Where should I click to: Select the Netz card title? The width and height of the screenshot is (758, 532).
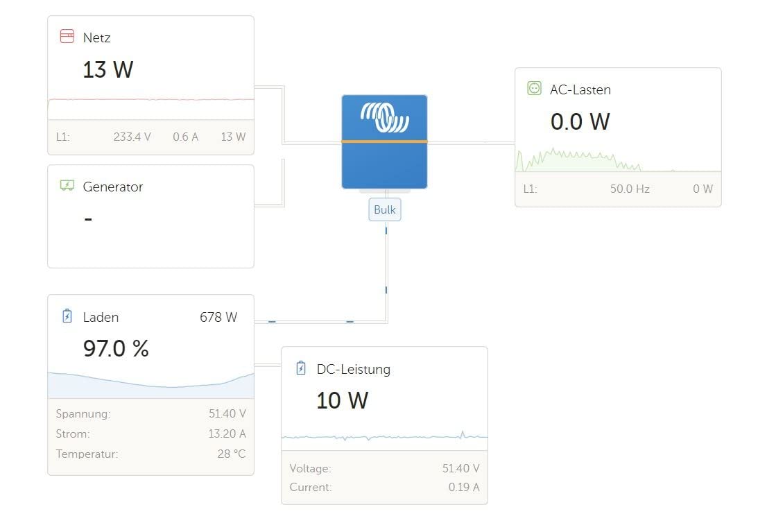tap(96, 37)
